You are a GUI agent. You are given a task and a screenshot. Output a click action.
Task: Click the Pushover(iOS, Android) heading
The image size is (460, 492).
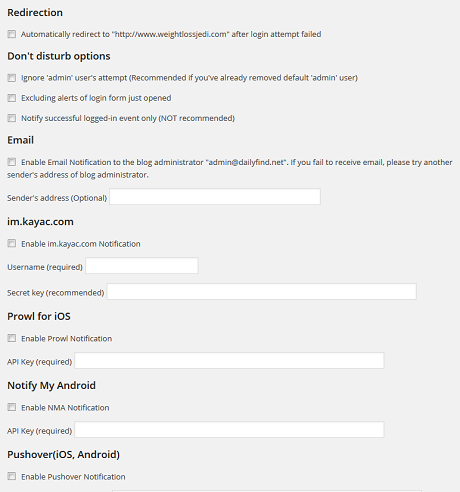click(x=63, y=455)
